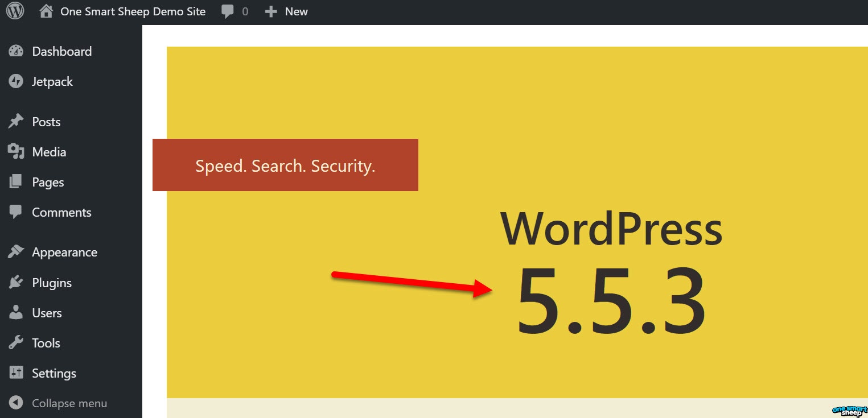Click the Collapse menu arrow icon

point(16,403)
